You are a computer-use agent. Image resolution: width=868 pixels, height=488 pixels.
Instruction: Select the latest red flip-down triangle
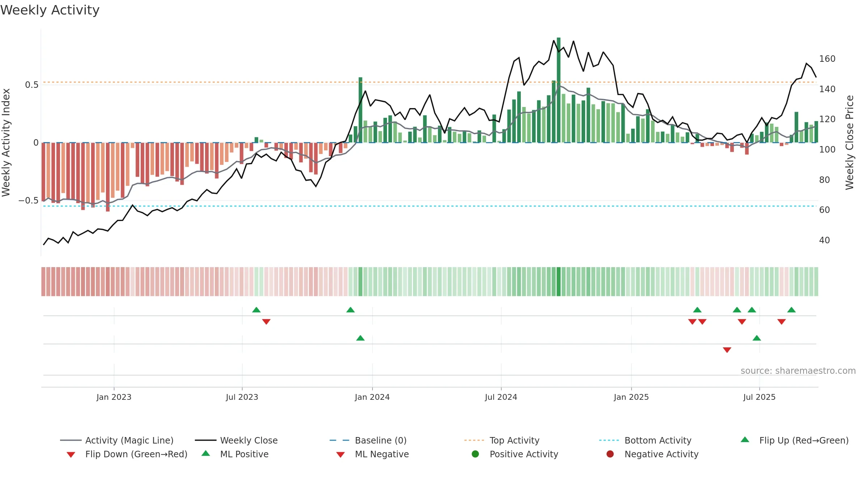click(x=782, y=322)
